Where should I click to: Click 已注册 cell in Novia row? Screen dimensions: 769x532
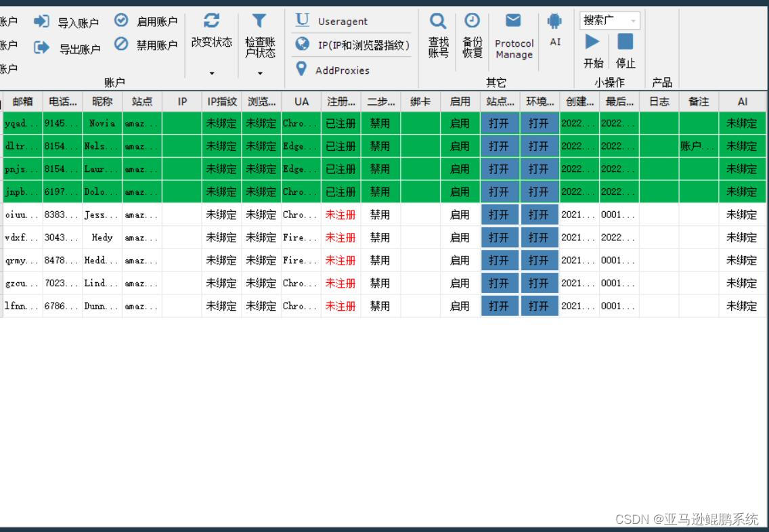[x=340, y=123]
